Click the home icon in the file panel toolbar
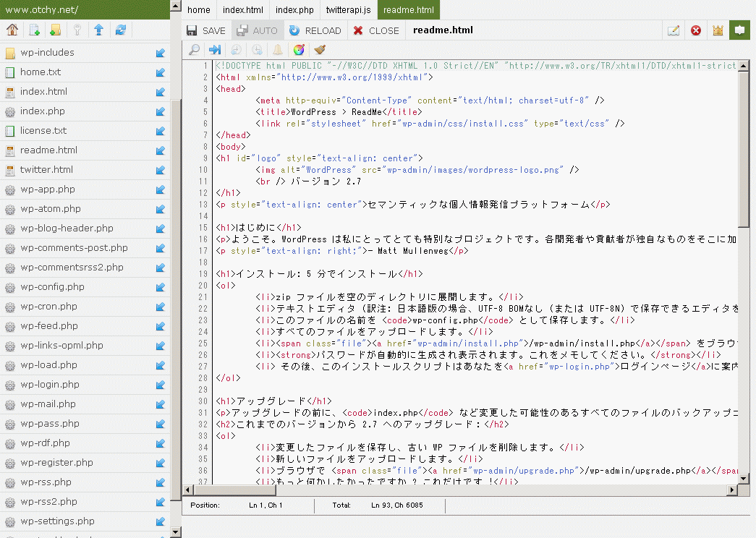The width and height of the screenshot is (756, 538). click(12, 30)
